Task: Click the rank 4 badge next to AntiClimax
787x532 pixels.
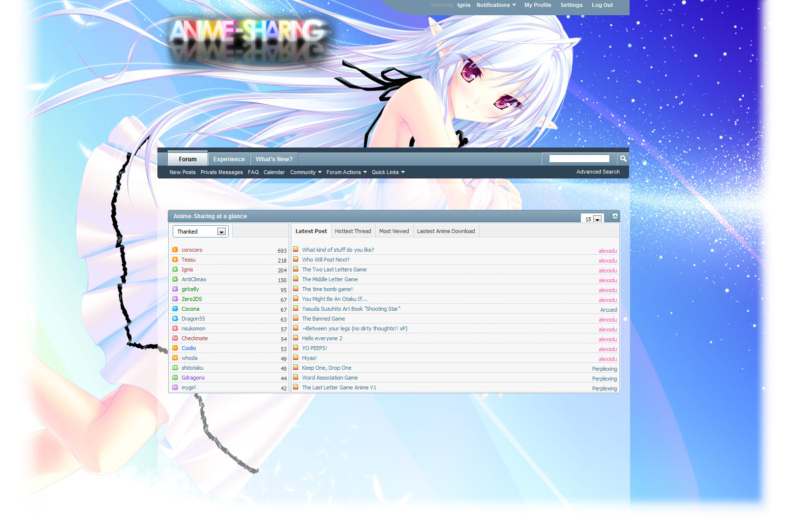Action: point(175,279)
